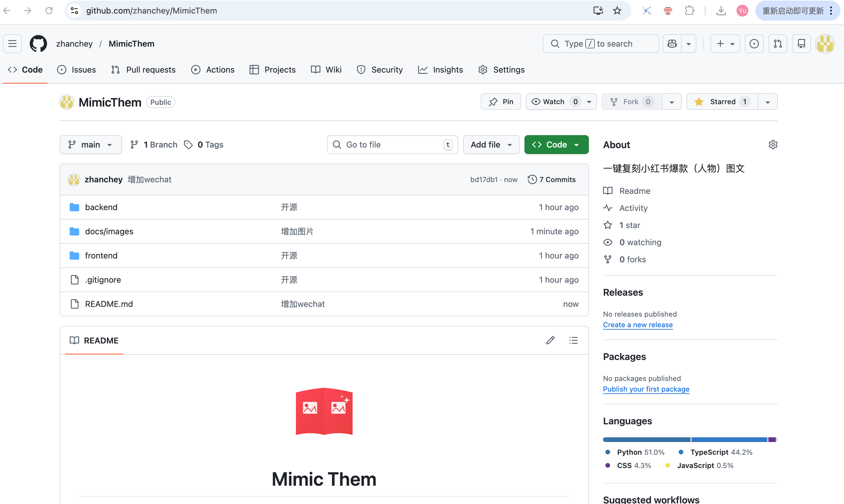Pin the MimicThem repository
The width and height of the screenshot is (844, 504).
point(501,102)
